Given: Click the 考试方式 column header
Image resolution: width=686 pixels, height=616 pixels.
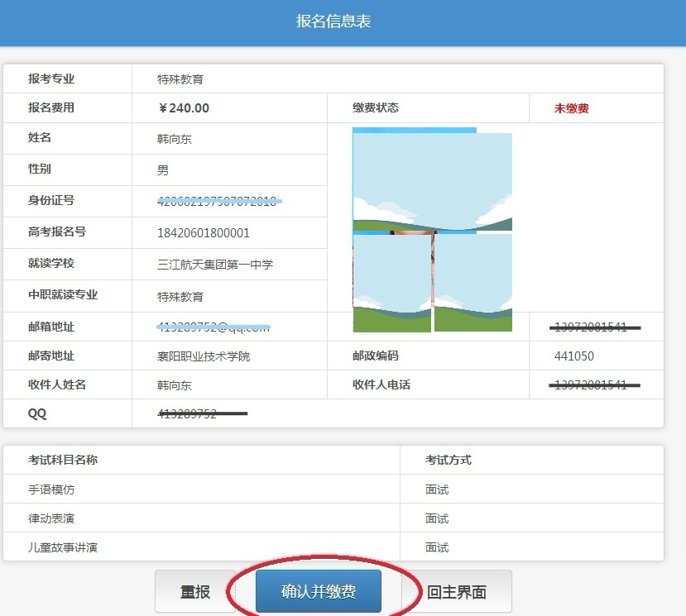Looking at the screenshot, I should coord(448,460).
